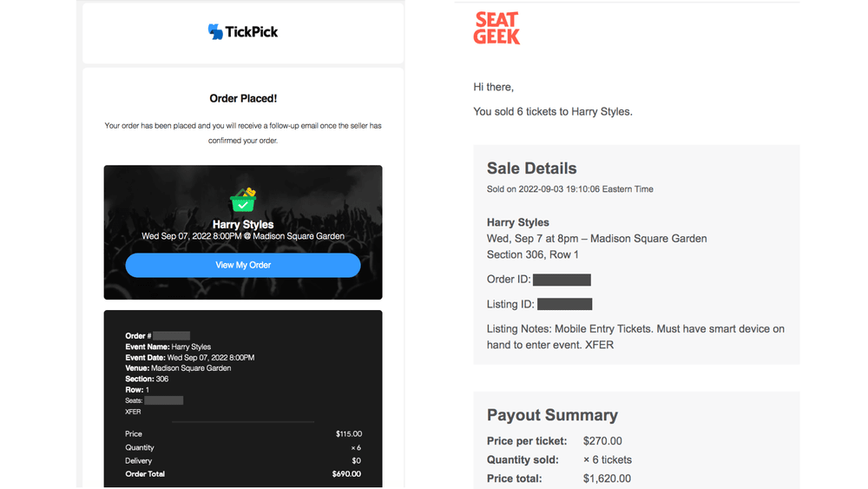Click the $115.00 Price amount
The width and height of the screenshot is (868, 489).
click(349, 434)
